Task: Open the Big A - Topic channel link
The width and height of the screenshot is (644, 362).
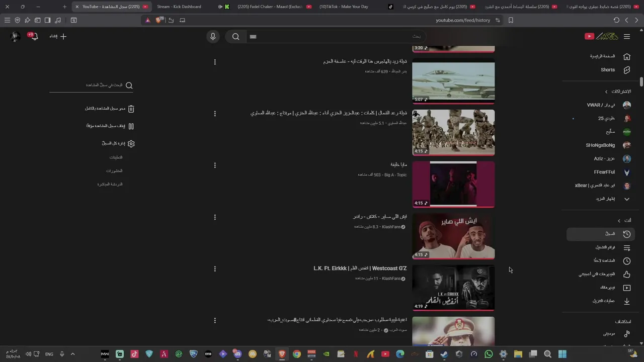Action: pyautogui.click(x=395, y=175)
